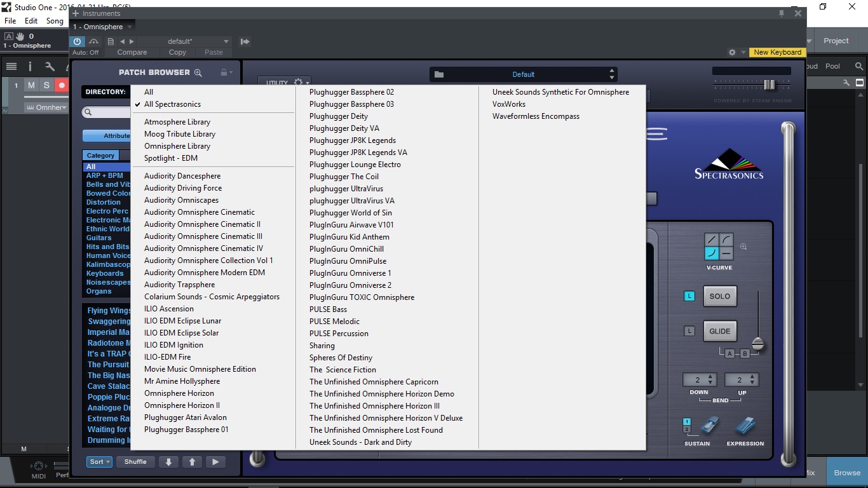Step to next patch with down arrow
This screenshot has height=488, width=868.
pos(168,462)
